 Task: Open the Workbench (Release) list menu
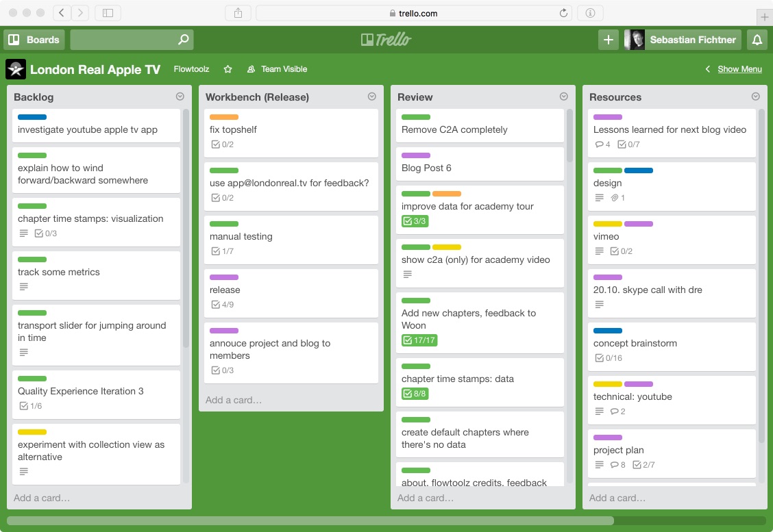[x=371, y=97]
